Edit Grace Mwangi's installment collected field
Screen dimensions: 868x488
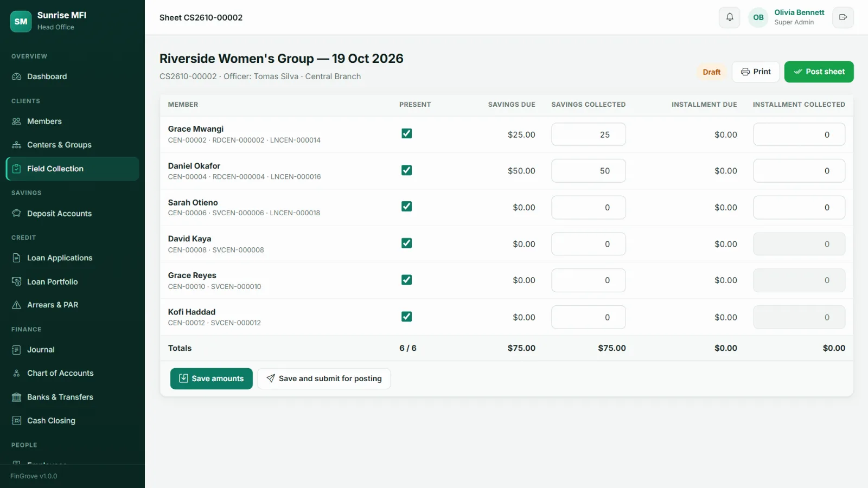(799, 134)
